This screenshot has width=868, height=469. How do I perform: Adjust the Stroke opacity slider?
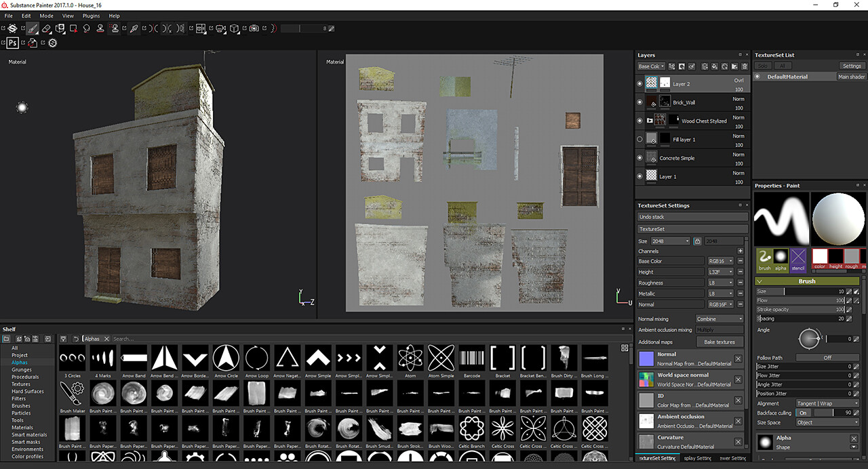tap(800, 309)
